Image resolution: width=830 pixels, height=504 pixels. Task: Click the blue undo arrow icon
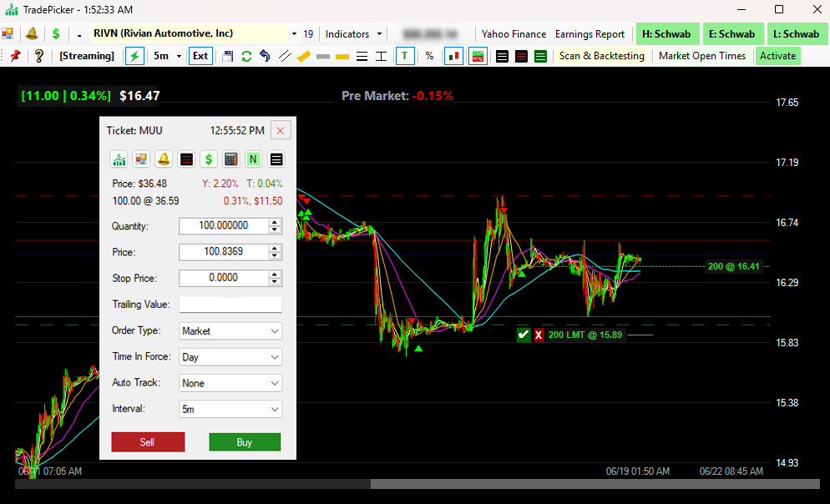point(266,56)
